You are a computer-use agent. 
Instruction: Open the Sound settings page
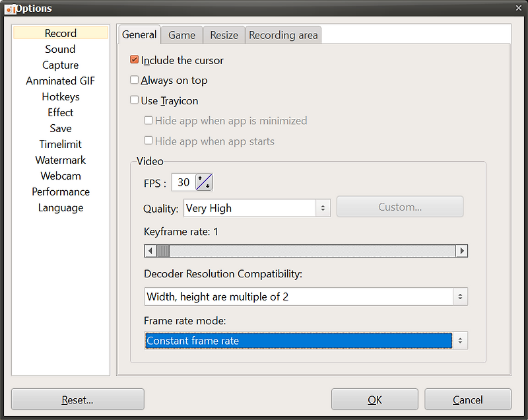60,49
